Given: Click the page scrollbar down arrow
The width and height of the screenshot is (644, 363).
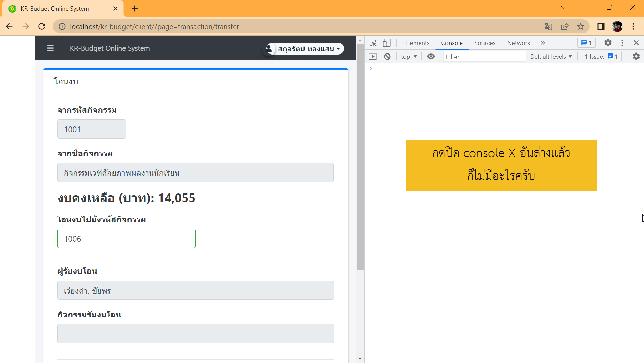Looking at the screenshot, I should (360, 359).
